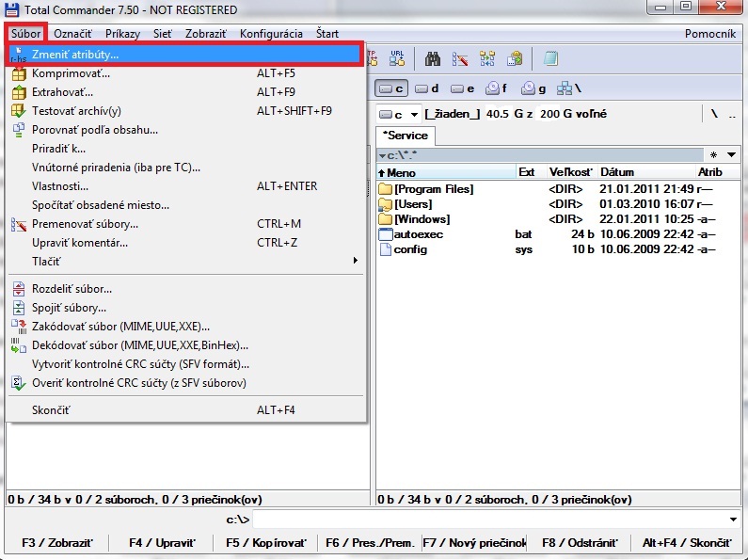The image size is (748, 560).
Task: Click the Alt+F4 / Skončiť button
Action: point(687,543)
